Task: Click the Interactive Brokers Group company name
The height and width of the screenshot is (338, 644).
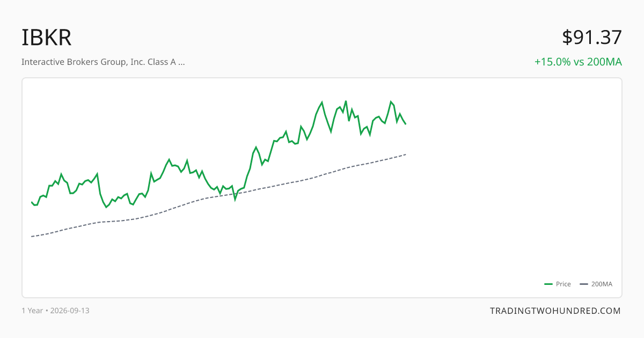Action: 99,62
